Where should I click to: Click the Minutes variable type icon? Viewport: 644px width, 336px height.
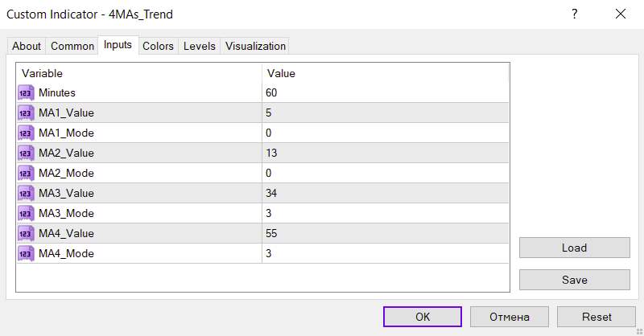pyautogui.click(x=25, y=92)
